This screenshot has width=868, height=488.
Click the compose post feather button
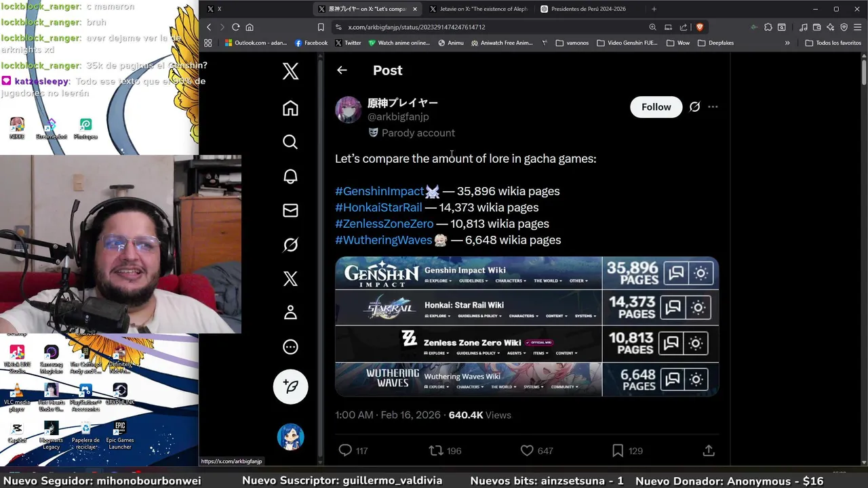290,386
